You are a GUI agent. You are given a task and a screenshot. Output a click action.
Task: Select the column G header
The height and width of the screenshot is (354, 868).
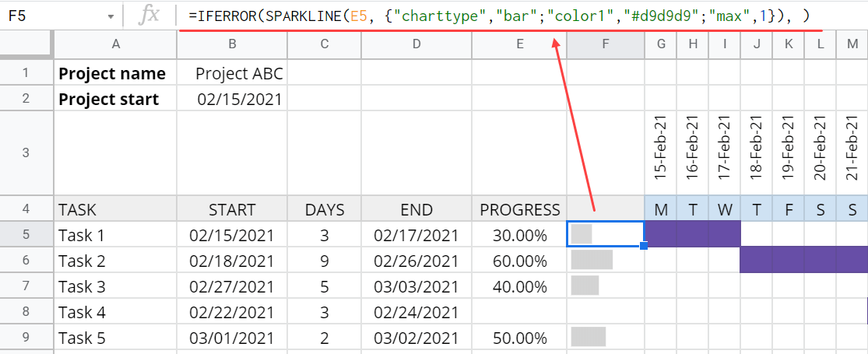click(660, 44)
